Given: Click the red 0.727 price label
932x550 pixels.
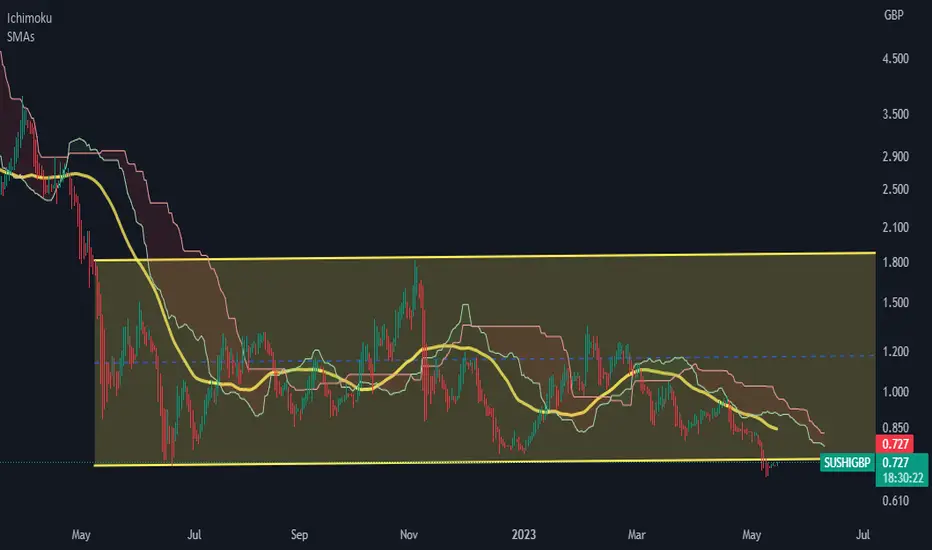Looking at the screenshot, I should [x=895, y=444].
